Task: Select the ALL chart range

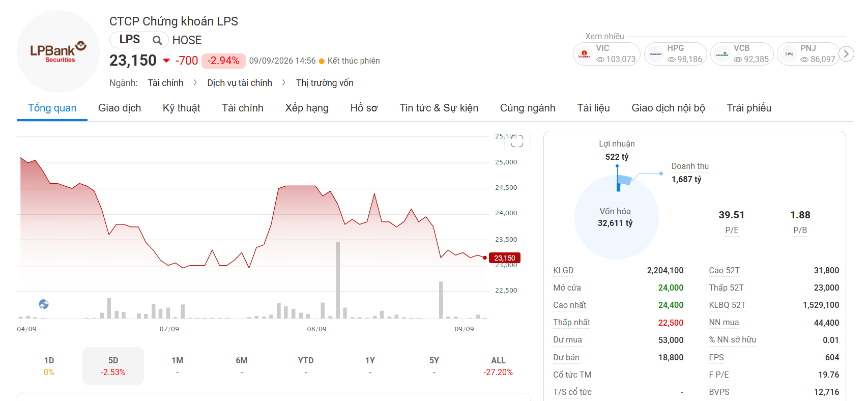Action: pos(498,366)
